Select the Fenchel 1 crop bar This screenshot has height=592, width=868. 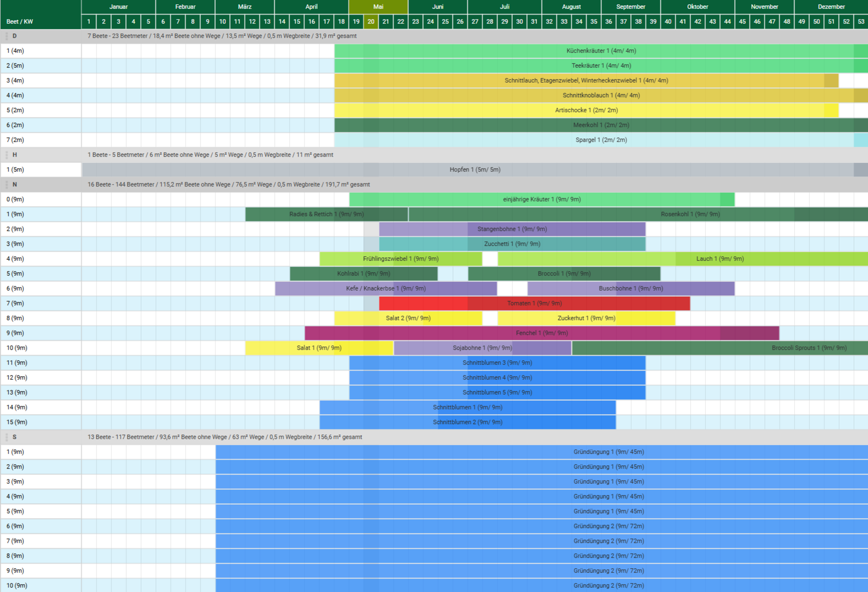[542, 333]
